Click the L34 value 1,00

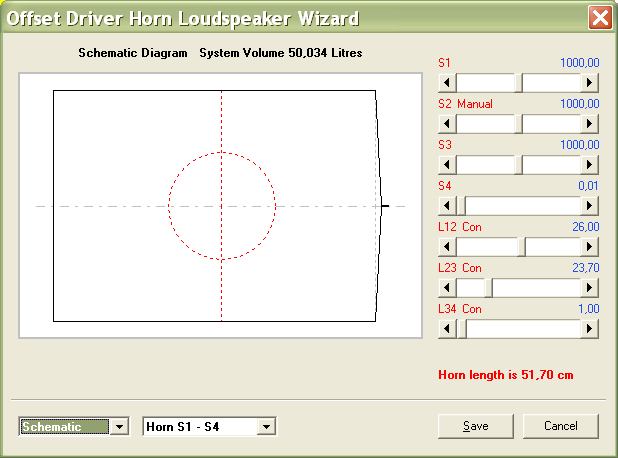pos(589,309)
